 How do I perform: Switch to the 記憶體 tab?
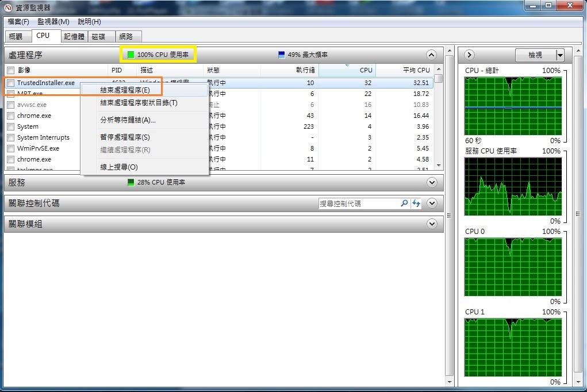(74, 36)
